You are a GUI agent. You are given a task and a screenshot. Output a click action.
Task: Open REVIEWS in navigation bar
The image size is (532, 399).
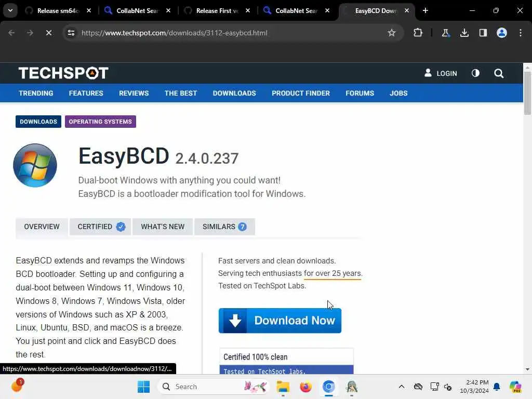pos(134,94)
